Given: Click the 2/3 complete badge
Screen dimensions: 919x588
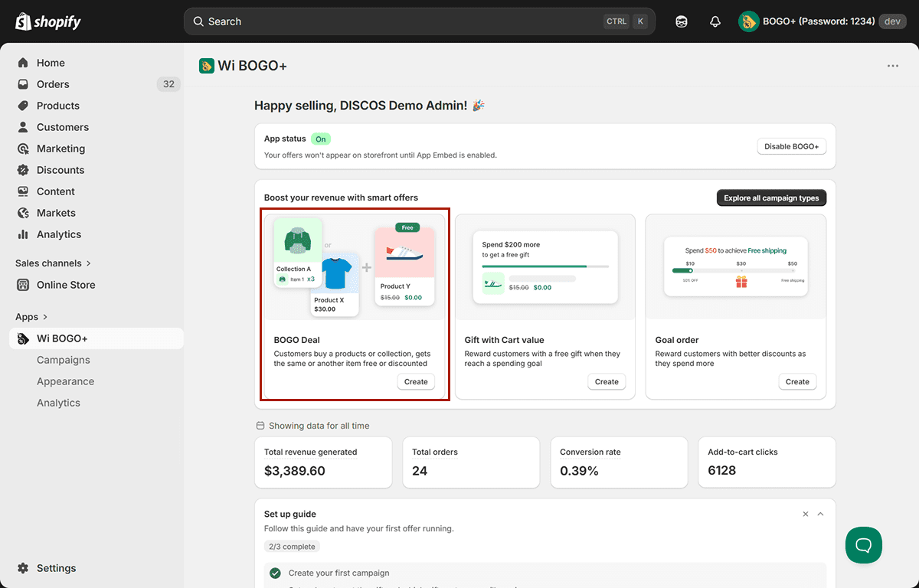Looking at the screenshot, I should click(x=292, y=547).
